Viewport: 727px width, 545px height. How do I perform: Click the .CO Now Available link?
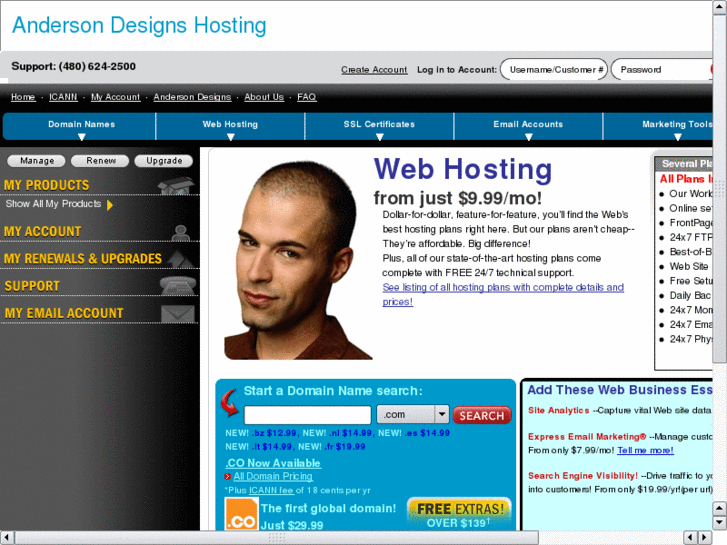273,463
